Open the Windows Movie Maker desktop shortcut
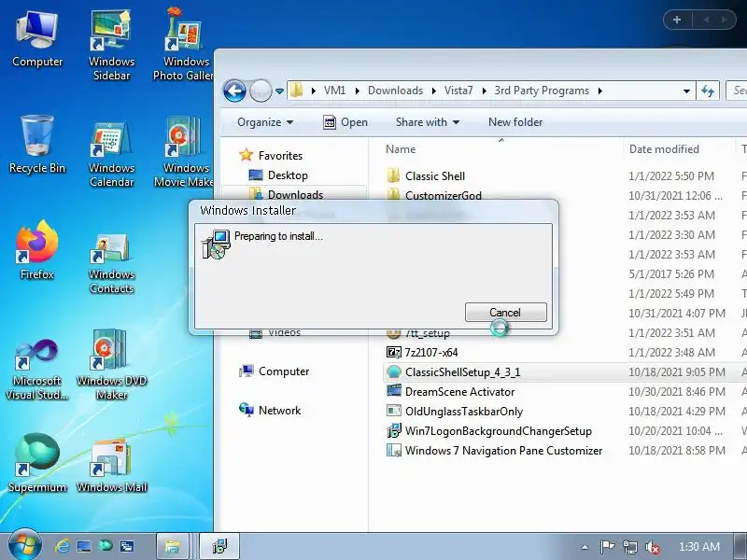The image size is (747, 560). (x=183, y=153)
